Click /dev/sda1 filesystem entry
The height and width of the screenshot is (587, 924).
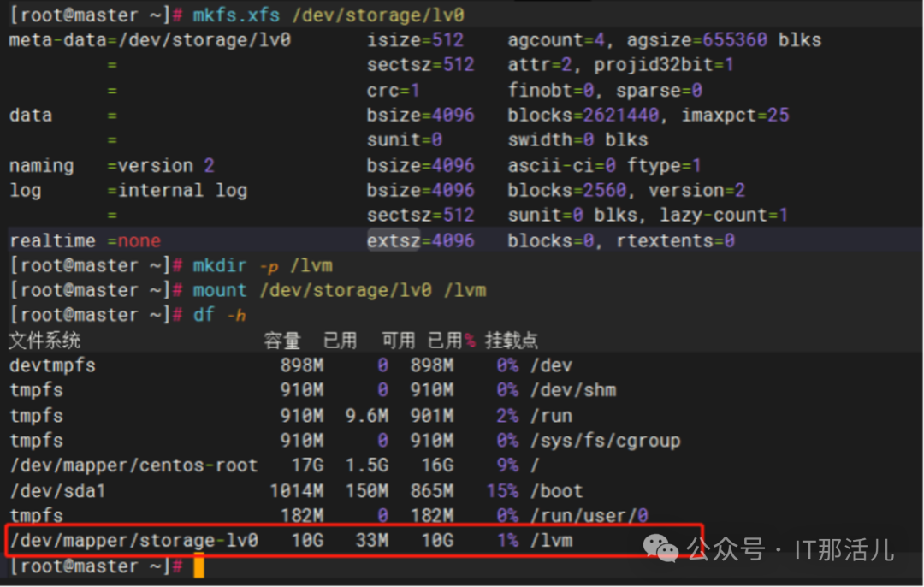(58, 491)
